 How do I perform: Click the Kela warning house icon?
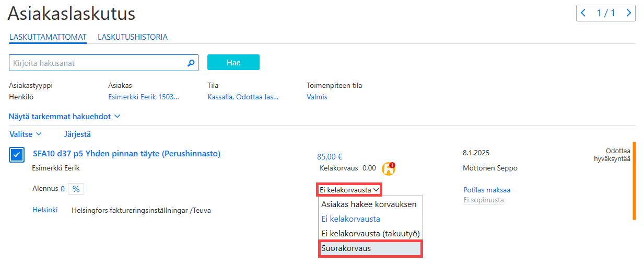[389, 168]
